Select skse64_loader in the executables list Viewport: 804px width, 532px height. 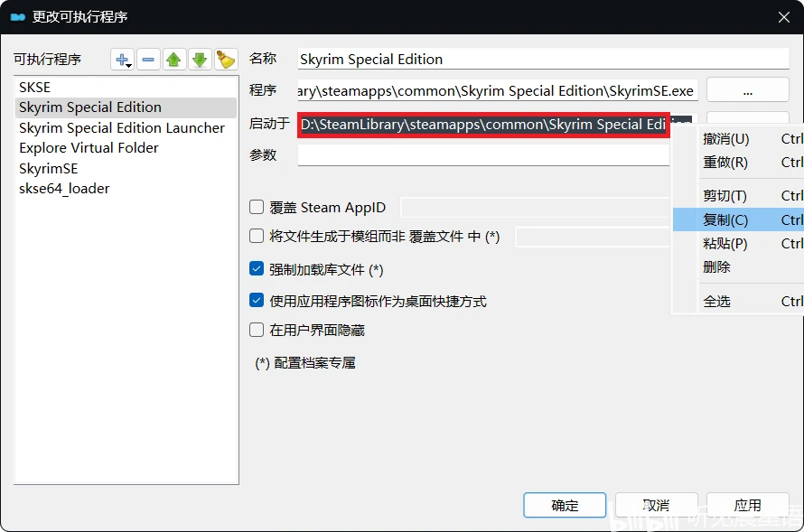126,189
